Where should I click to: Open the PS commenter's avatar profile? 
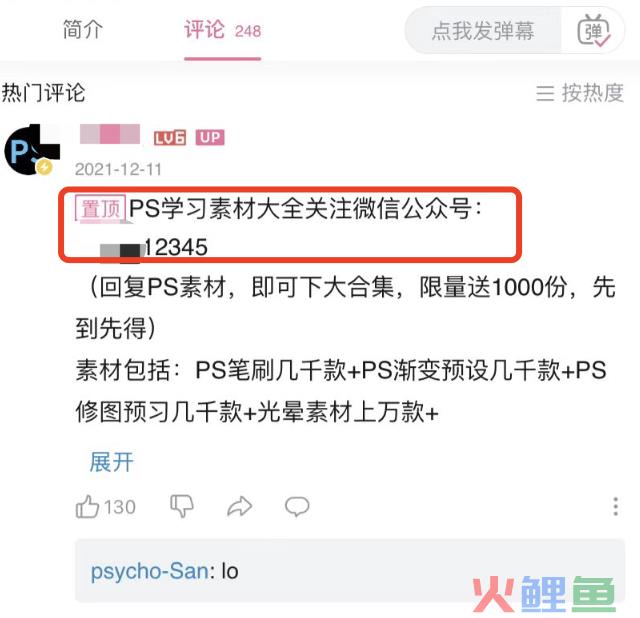coord(32,150)
